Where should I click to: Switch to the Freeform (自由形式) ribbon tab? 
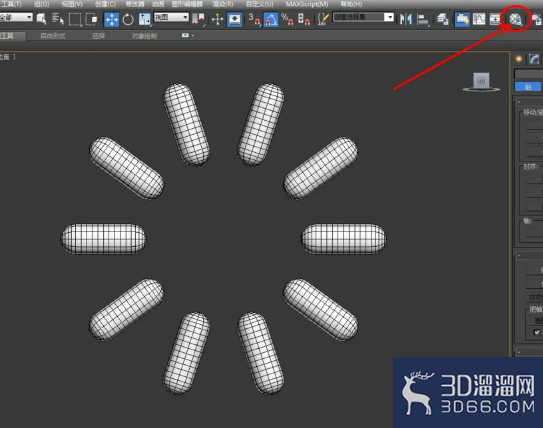[53, 36]
